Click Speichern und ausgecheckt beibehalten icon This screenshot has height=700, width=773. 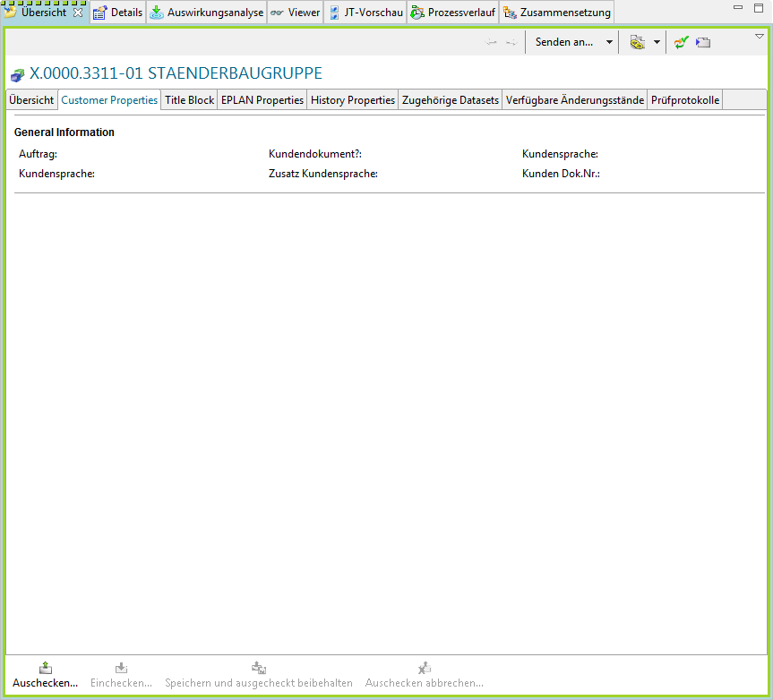(x=258, y=668)
